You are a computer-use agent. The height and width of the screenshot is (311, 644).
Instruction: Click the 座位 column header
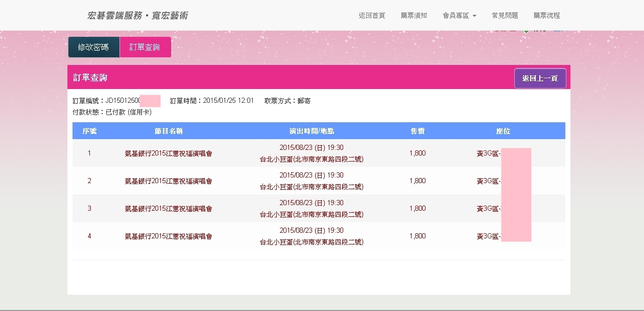pos(503,131)
